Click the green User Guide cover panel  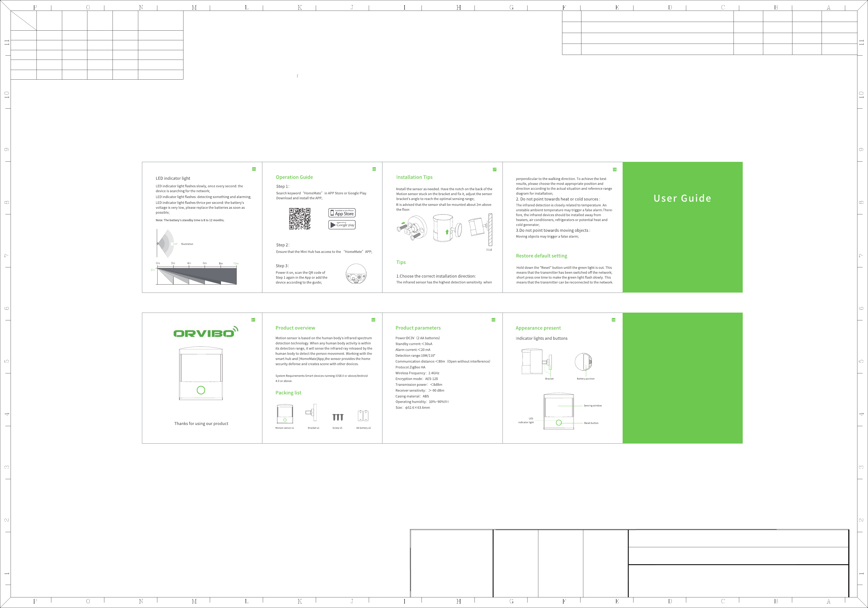click(682, 227)
